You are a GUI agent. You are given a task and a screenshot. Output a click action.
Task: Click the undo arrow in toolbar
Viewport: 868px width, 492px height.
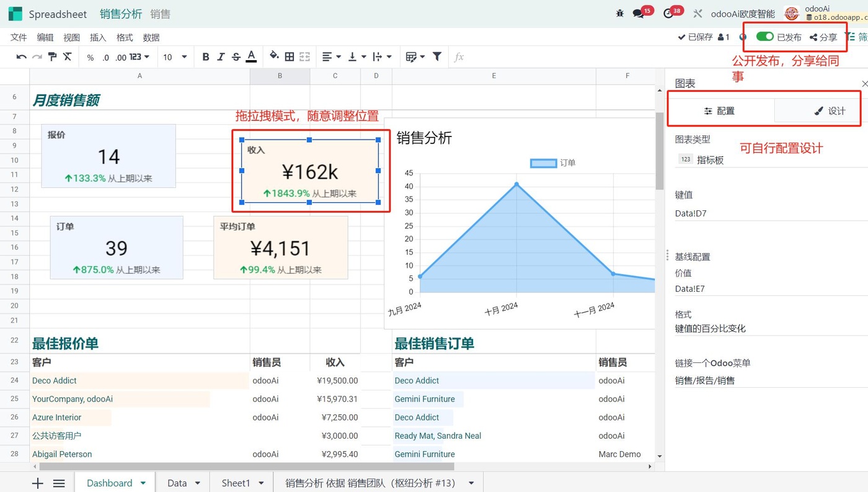(21, 57)
